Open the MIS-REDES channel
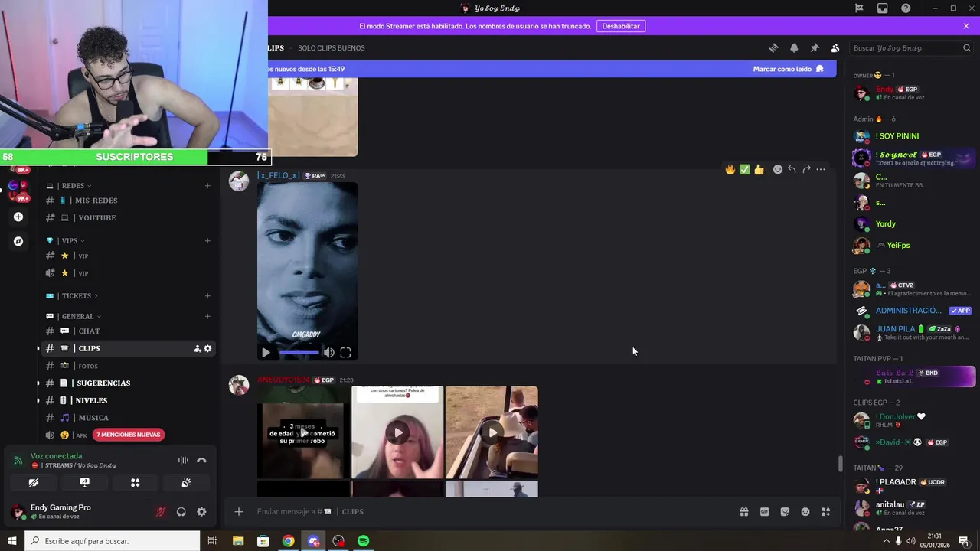 127,201
